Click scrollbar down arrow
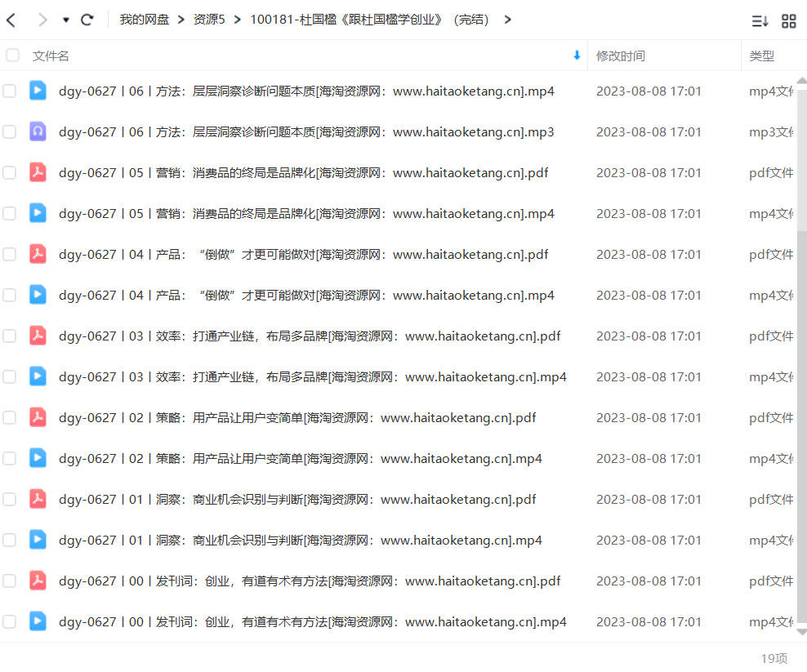Viewport: 807px width, 672px height. point(802,632)
